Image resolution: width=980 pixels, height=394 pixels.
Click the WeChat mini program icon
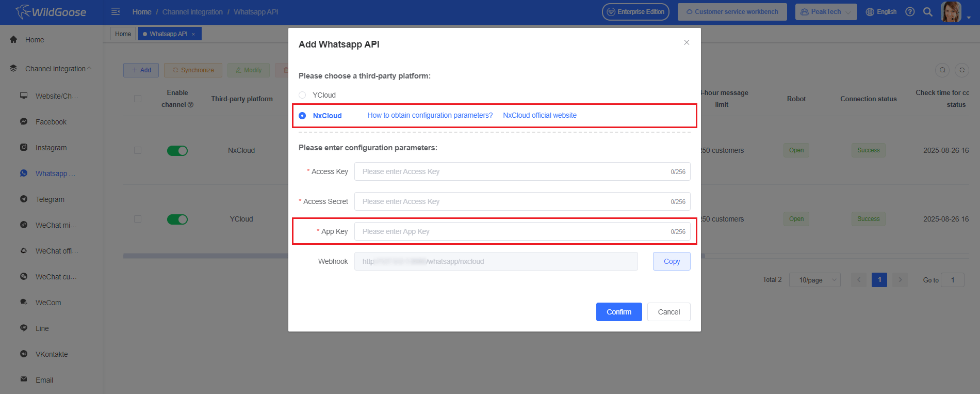(24, 225)
